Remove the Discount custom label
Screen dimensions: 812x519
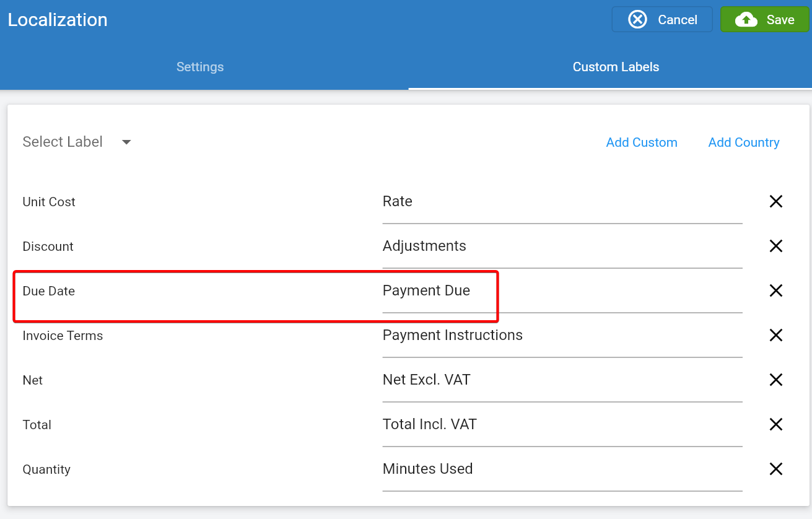(775, 246)
